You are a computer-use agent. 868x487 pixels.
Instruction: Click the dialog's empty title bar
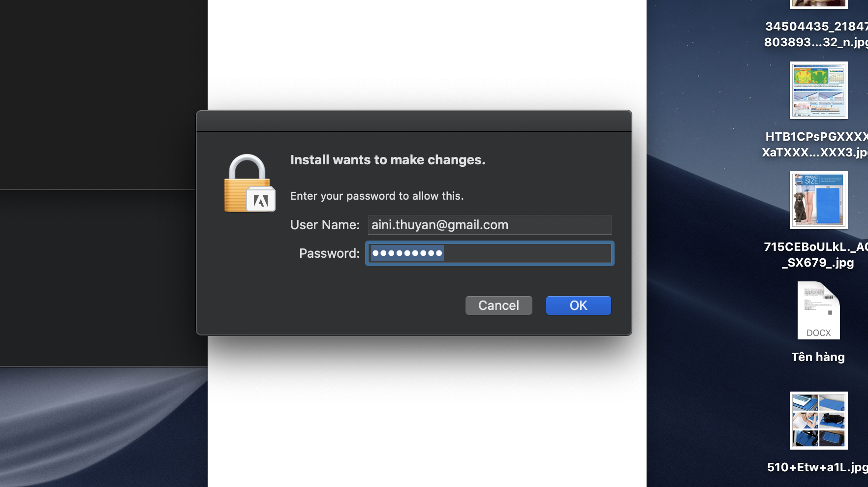(x=414, y=121)
